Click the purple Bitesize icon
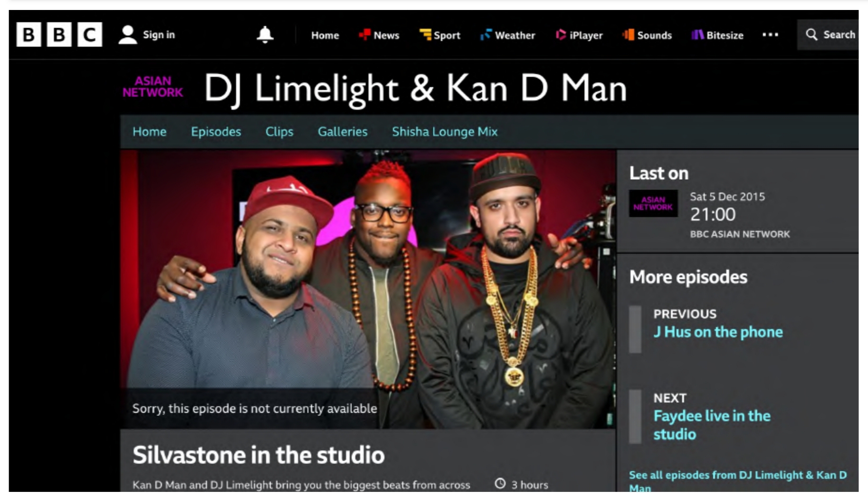 tap(697, 35)
